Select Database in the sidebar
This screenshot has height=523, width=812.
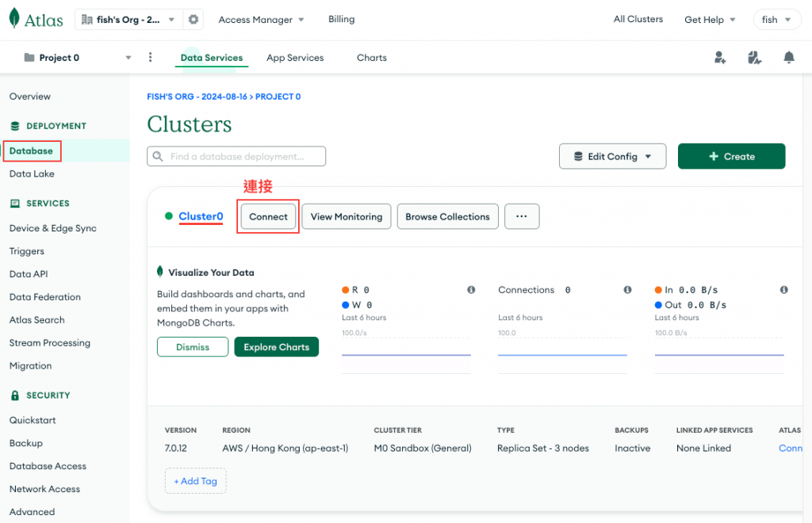[31, 151]
